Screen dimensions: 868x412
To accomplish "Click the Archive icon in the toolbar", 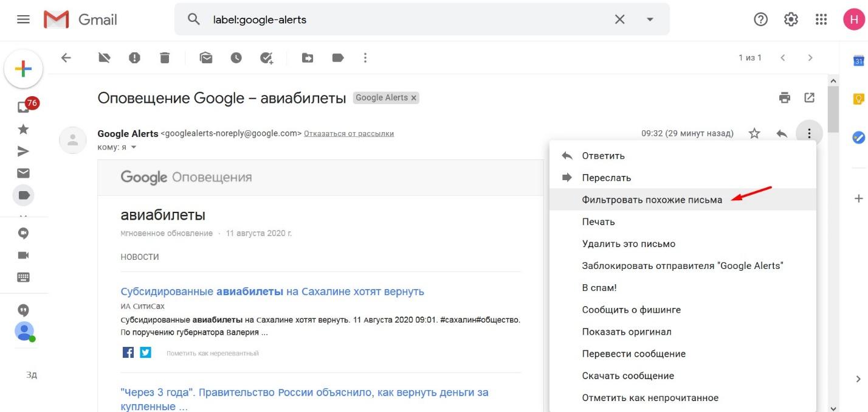I will (105, 58).
